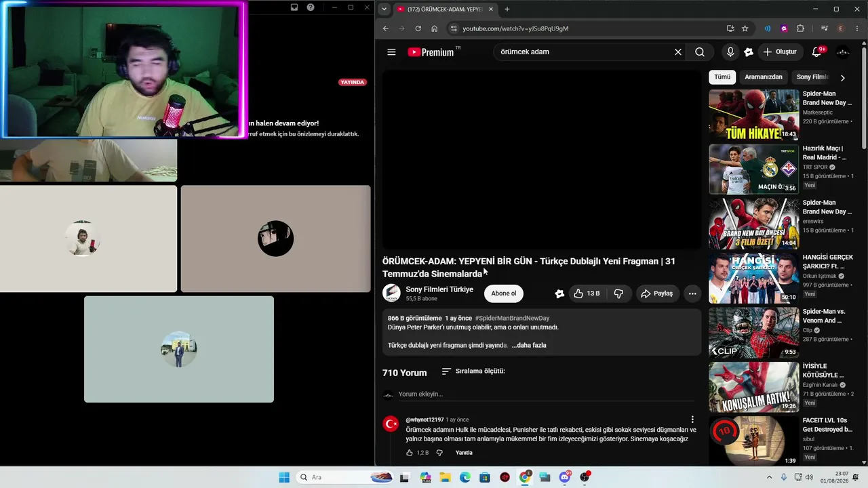Image resolution: width=868 pixels, height=488 pixels.
Task: Click the 'Yorum ekleyin...' comment field
Action: 546,394
